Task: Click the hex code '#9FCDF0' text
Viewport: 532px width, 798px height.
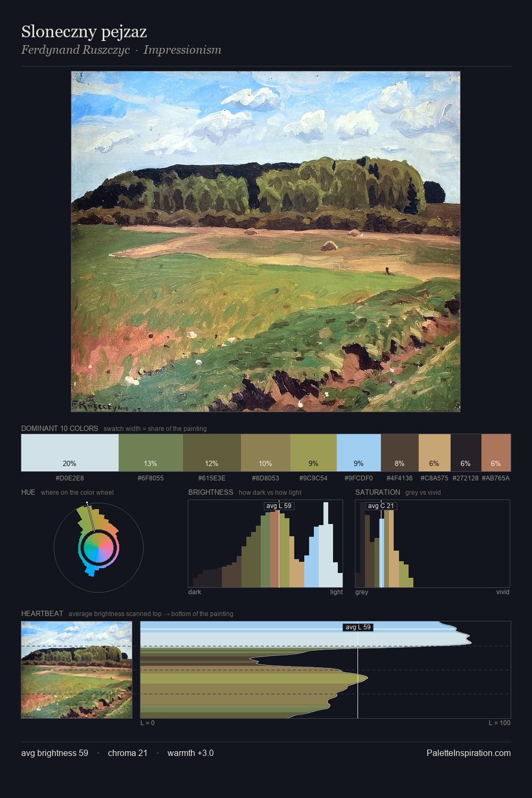Action: coord(359,478)
